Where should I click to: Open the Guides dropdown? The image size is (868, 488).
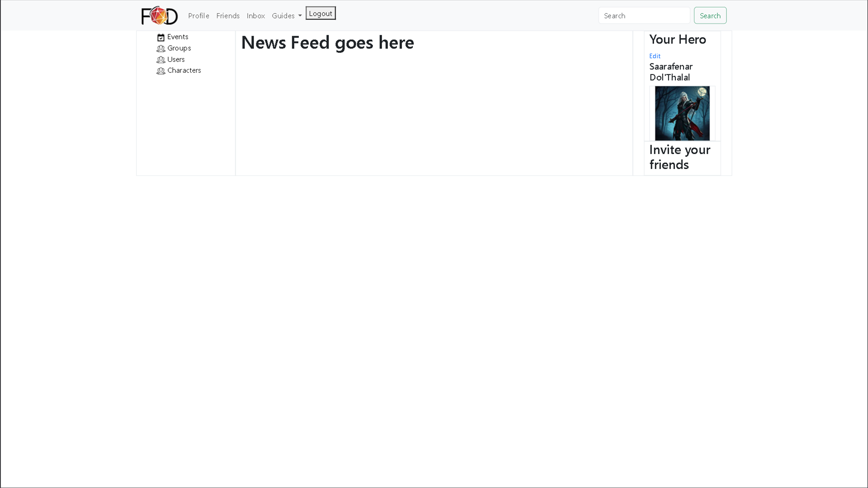pyautogui.click(x=287, y=15)
